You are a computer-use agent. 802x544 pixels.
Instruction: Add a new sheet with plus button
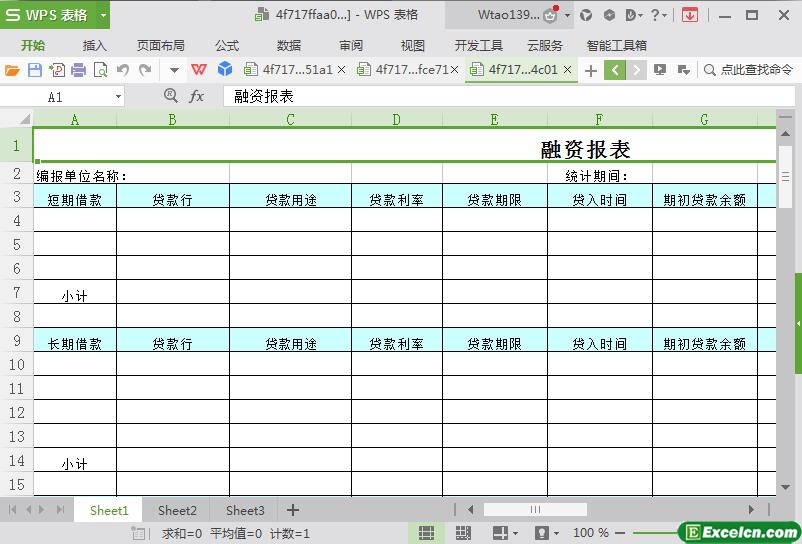pos(293,510)
